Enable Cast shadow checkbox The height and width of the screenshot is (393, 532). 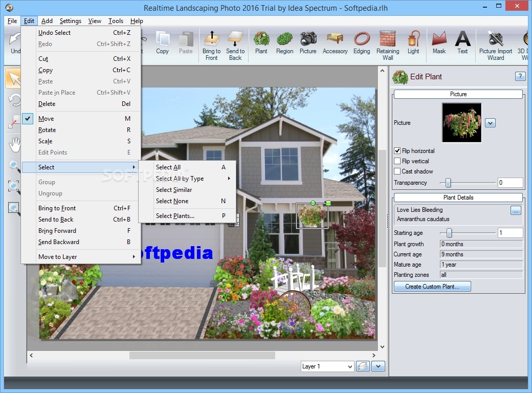pyautogui.click(x=397, y=171)
